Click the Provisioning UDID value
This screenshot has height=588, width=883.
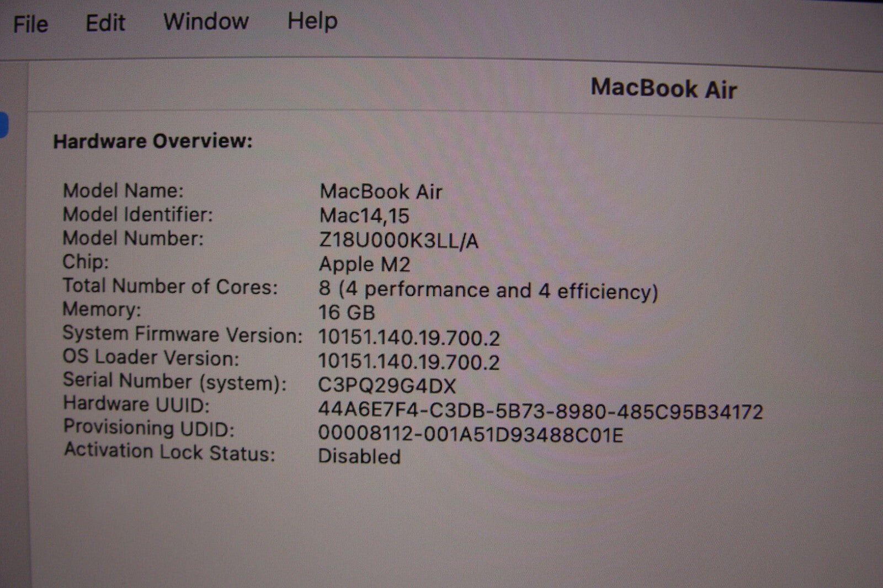click(x=470, y=435)
